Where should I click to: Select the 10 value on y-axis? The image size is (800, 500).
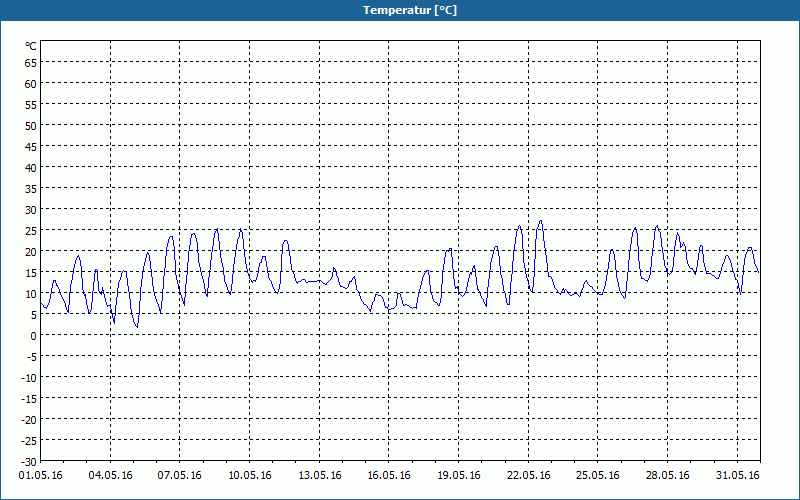pyautogui.click(x=31, y=294)
